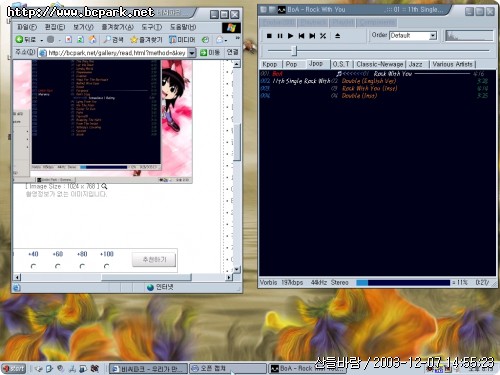Skip to the next track in foobar2000
Viewport: 500px width, 375px height.
pos(312,36)
